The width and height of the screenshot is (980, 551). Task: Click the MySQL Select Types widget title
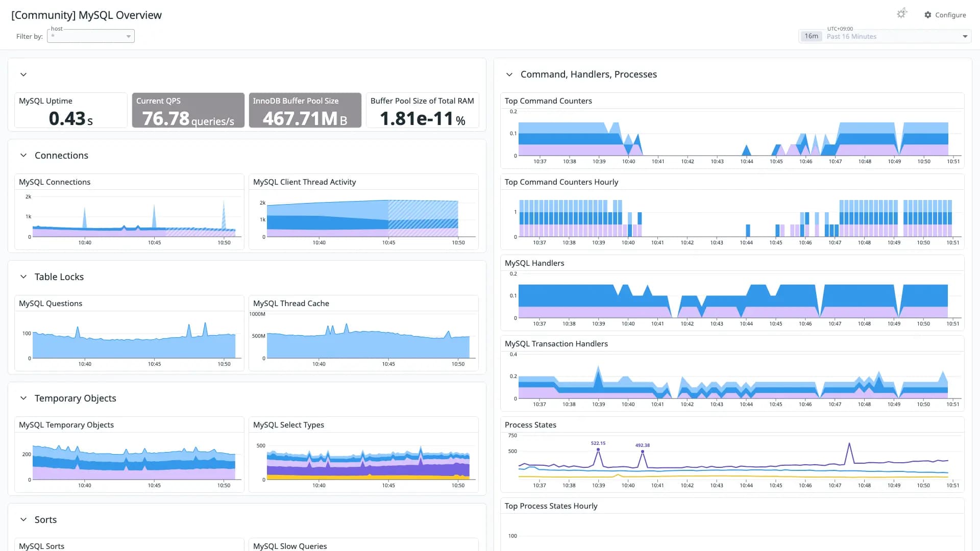[x=288, y=425]
